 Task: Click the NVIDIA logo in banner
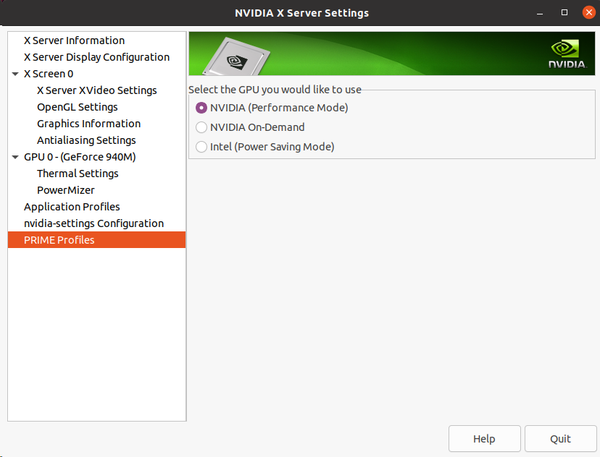[566, 53]
